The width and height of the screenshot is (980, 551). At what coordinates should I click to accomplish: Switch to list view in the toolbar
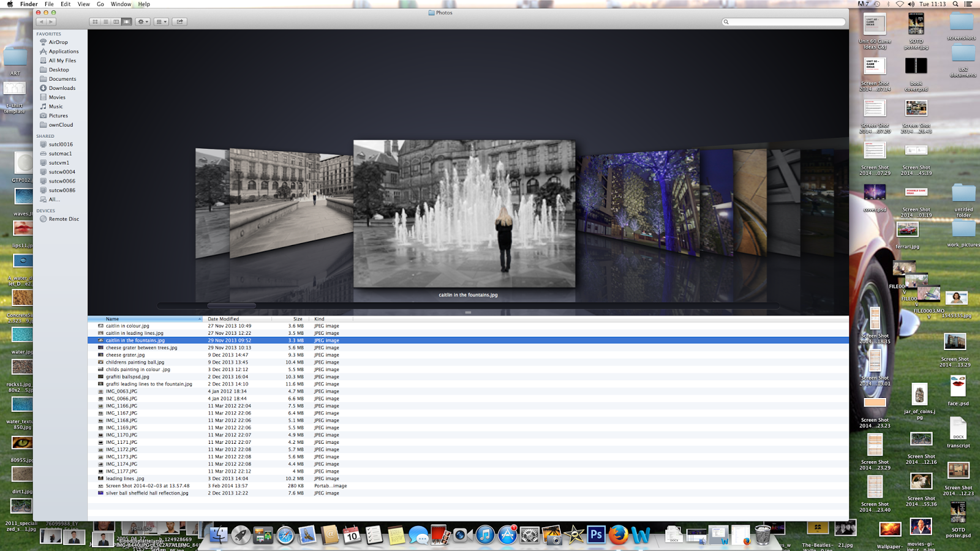pos(105,21)
